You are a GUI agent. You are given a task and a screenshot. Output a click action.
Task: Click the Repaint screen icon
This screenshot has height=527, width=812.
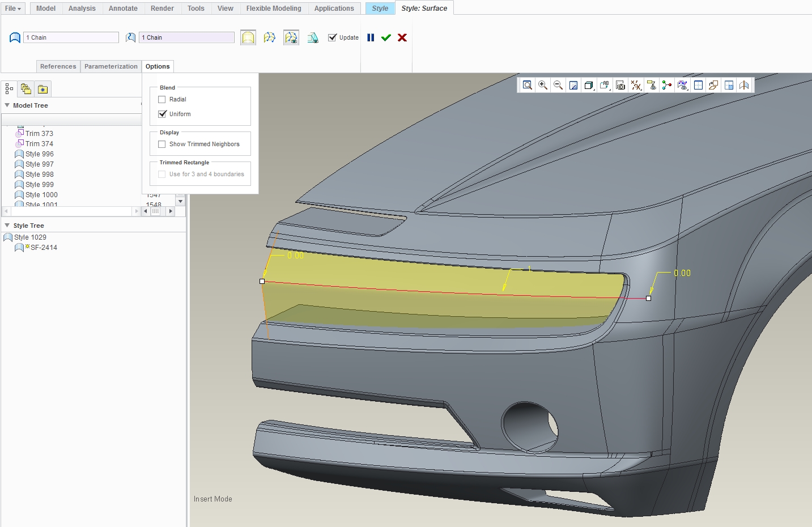[573, 85]
